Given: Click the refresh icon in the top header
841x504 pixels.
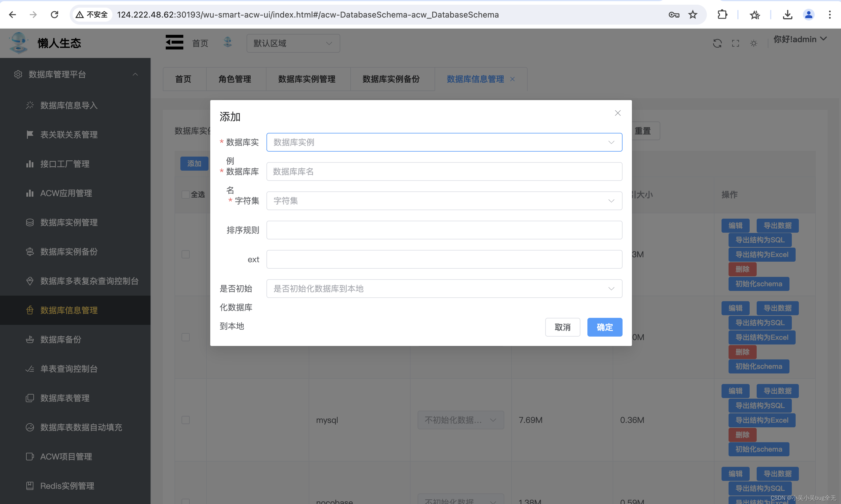Looking at the screenshot, I should tap(717, 43).
